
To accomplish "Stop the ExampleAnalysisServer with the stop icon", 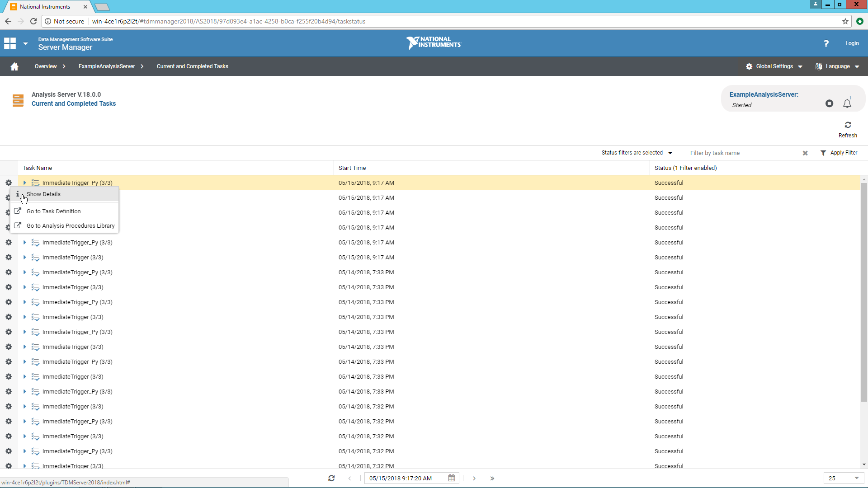I will [829, 103].
